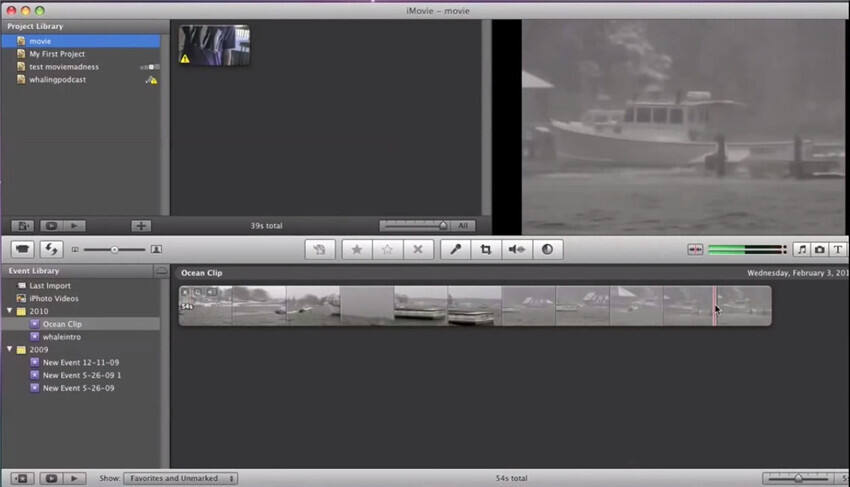The width and height of the screenshot is (850, 487).
Task: Swap events and projects panels
Action: 51,249
